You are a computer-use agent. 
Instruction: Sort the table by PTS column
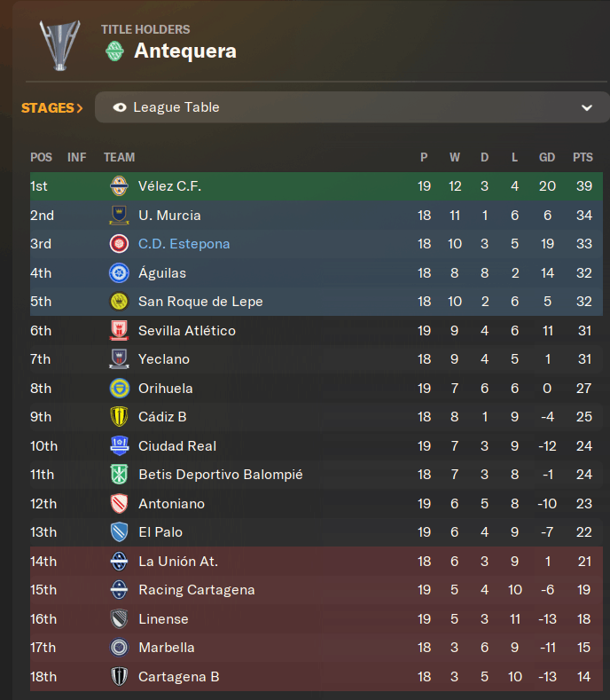tap(583, 157)
